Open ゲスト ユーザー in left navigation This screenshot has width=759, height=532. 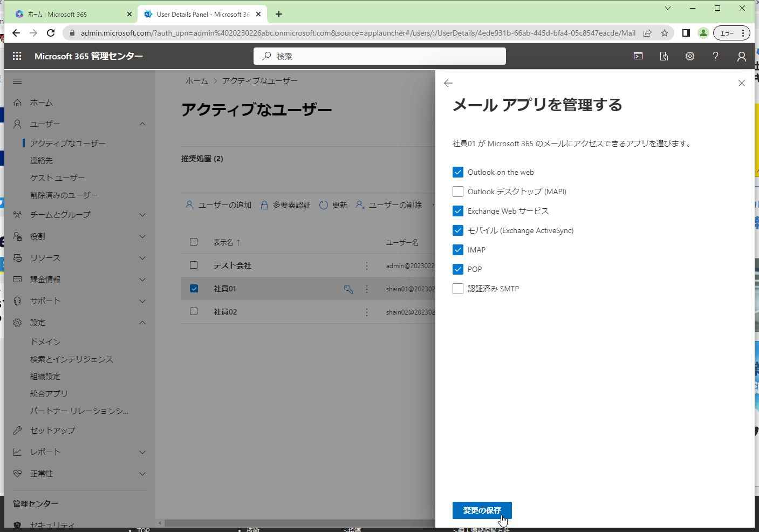point(58,178)
